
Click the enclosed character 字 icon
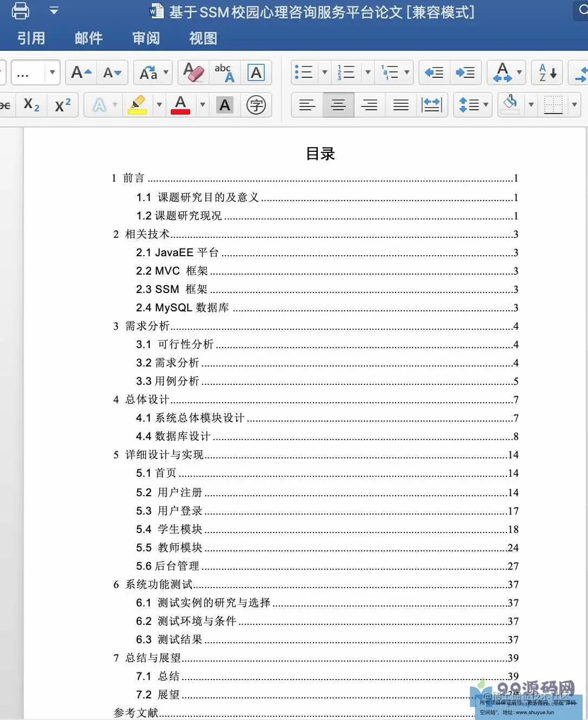[x=256, y=105]
